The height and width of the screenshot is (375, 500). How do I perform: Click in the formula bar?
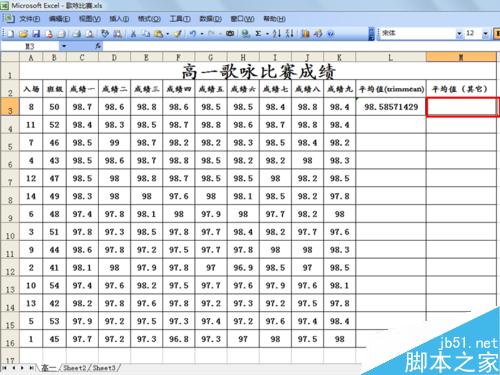(300, 46)
